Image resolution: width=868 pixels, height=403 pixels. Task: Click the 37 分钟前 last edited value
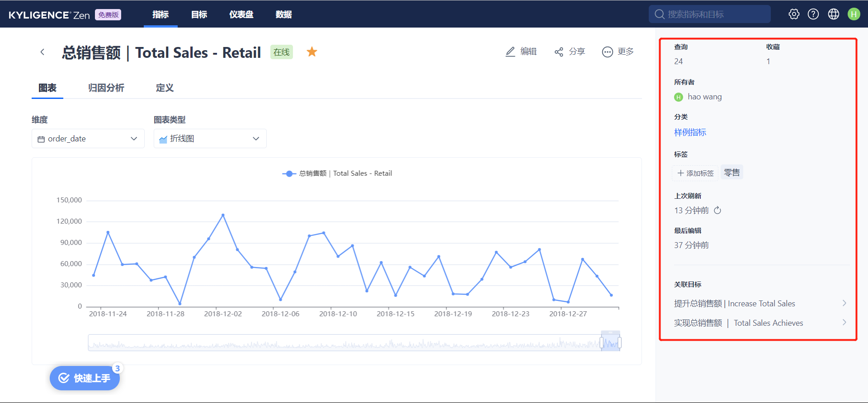pyautogui.click(x=692, y=245)
